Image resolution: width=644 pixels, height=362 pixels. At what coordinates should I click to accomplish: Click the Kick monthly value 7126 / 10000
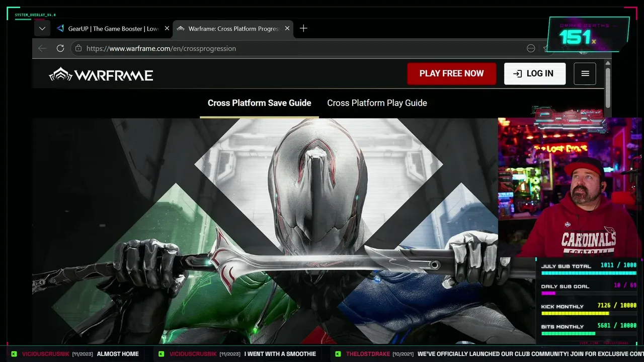click(x=617, y=306)
